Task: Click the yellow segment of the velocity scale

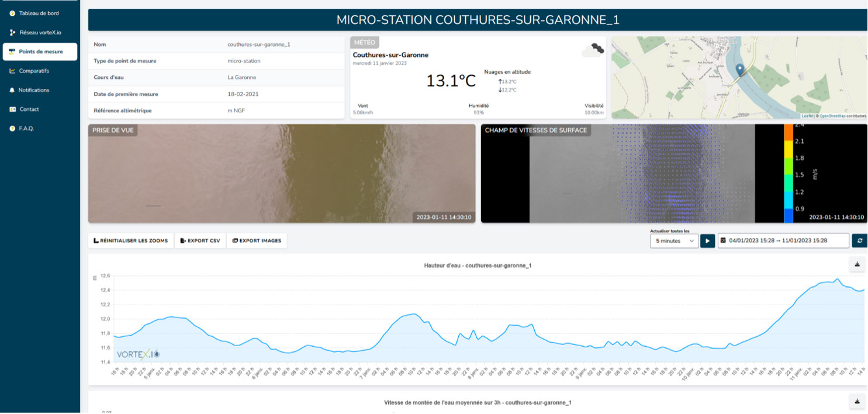Action: [789, 149]
